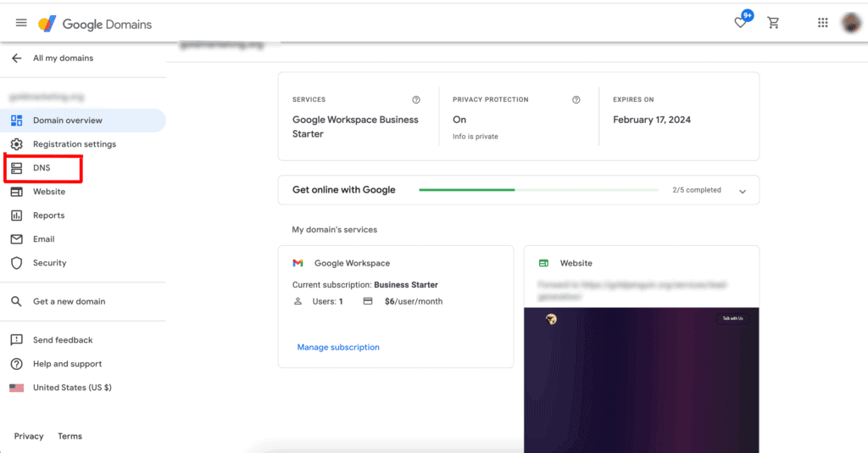The image size is (868, 453).
Task: Click the 2/5 completed text
Action: coord(697,190)
